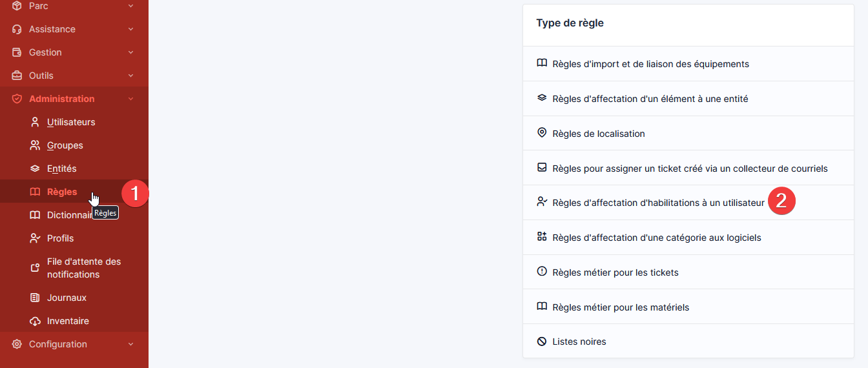Go to Journaux in the sidebar
Image resolution: width=868 pixels, height=368 pixels.
pos(67,298)
